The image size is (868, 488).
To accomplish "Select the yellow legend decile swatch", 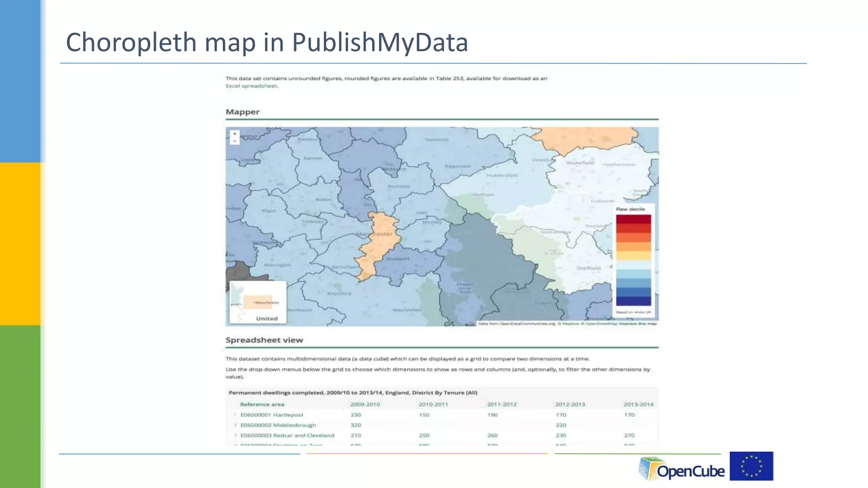I will 634,255.
